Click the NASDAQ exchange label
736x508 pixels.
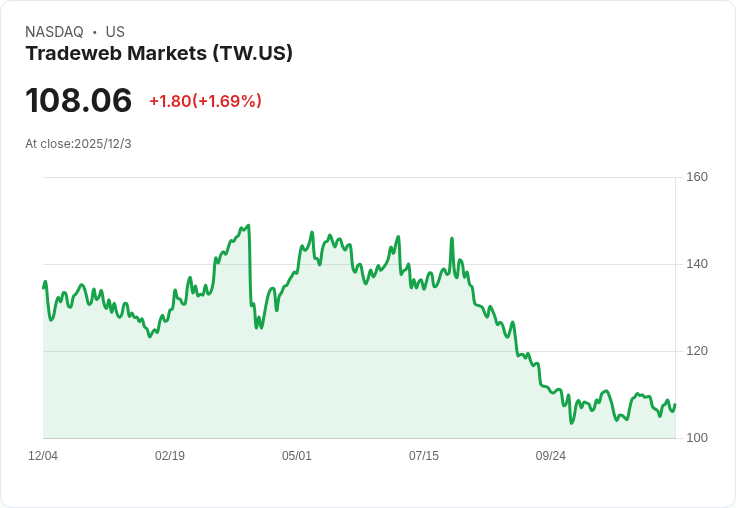pos(54,32)
